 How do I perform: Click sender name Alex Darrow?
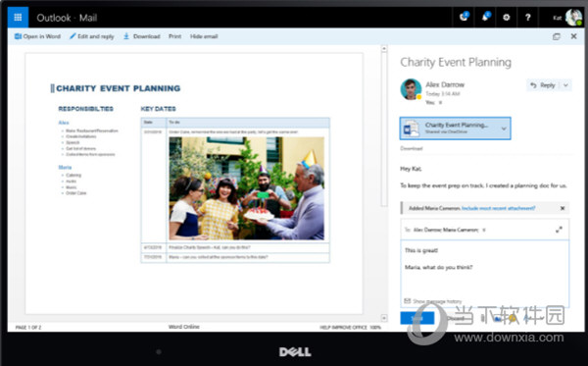click(x=445, y=84)
